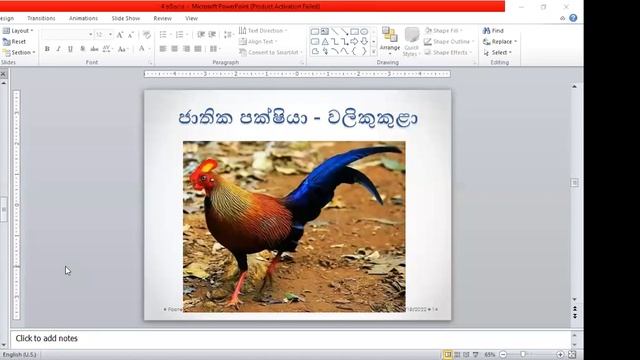Align text right in Paragraph group
640x360 pixels.
[187, 49]
